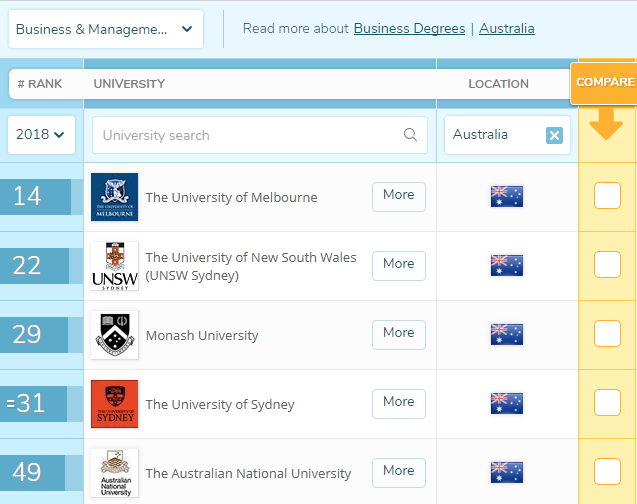
Task: Open the 2018 year dropdown
Action: click(41, 135)
